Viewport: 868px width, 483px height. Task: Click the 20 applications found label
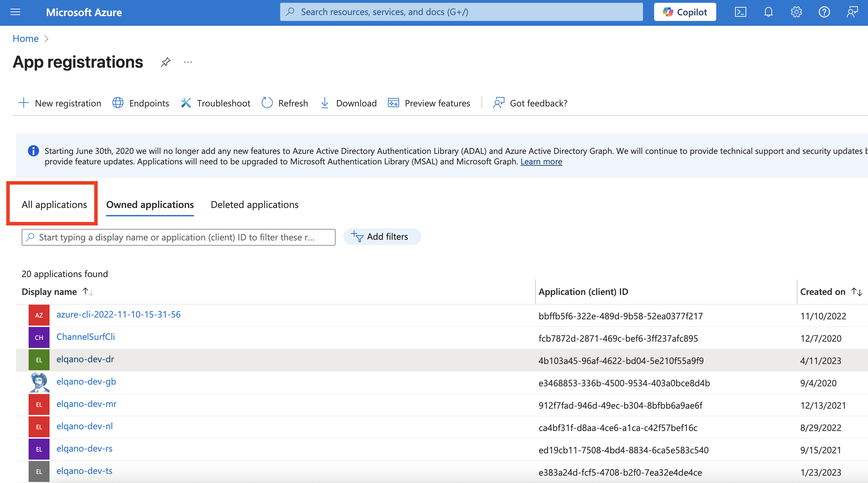[65, 274]
